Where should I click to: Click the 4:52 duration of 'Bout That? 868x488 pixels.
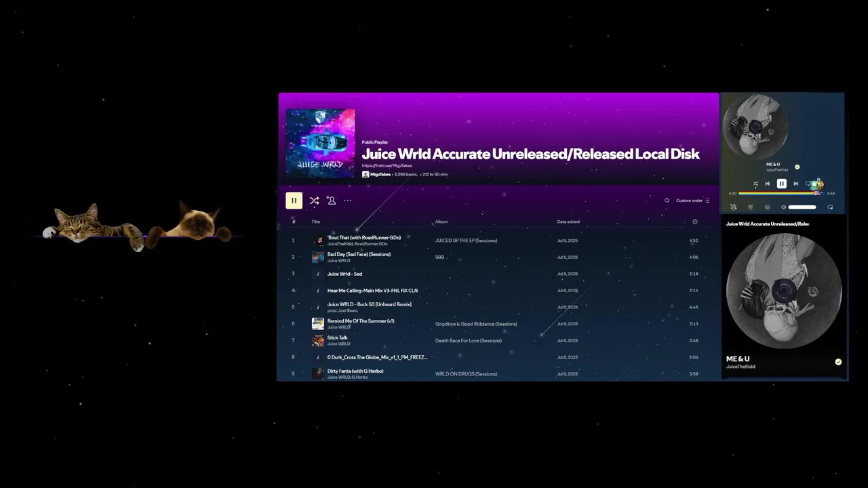point(694,241)
